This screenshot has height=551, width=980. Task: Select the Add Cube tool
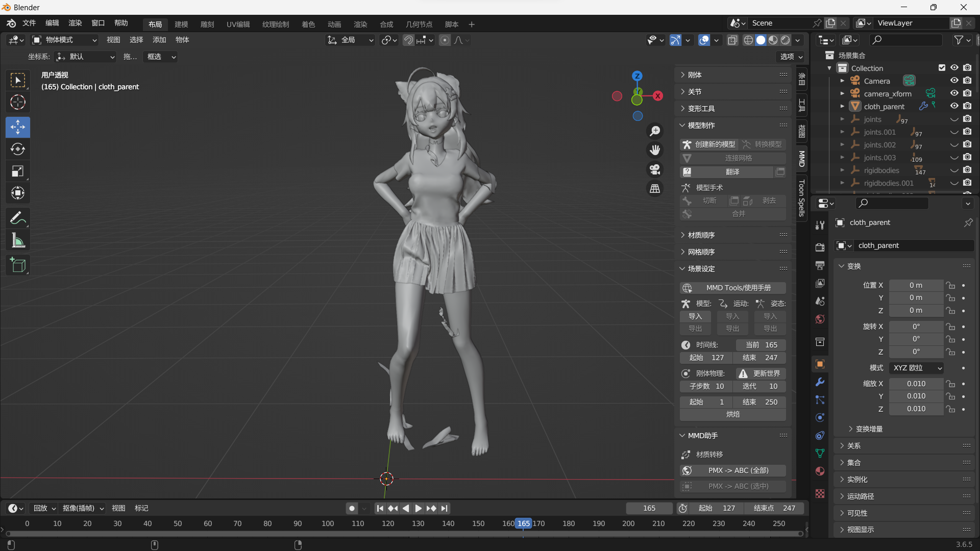coord(18,265)
